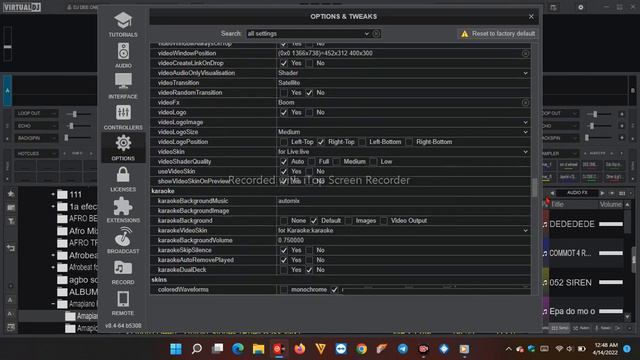The width and height of the screenshot is (640, 360).
Task: Expand the videoLogoImage dropdown
Action: click(525, 122)
